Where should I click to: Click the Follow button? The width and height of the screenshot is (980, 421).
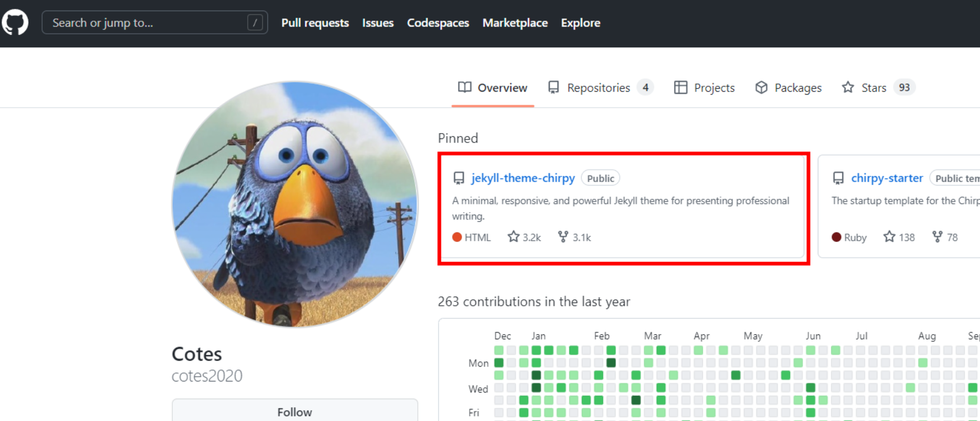[295, 412]
